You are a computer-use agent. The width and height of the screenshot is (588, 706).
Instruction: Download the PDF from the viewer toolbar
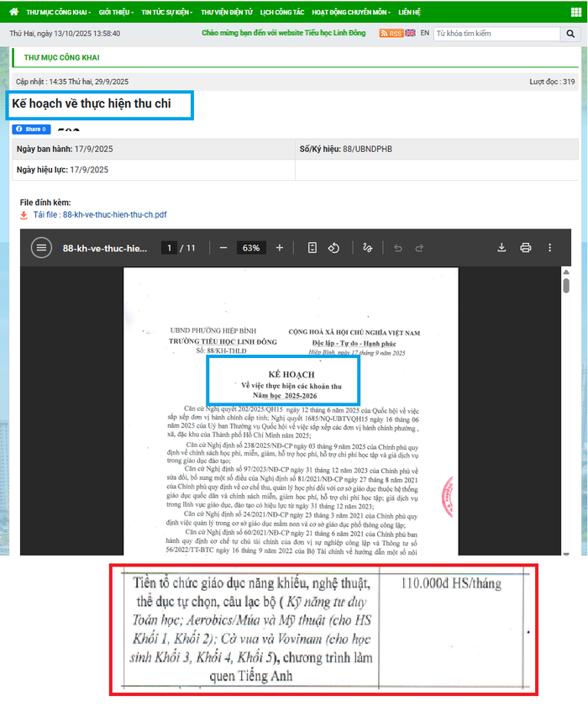pos(501,248)
